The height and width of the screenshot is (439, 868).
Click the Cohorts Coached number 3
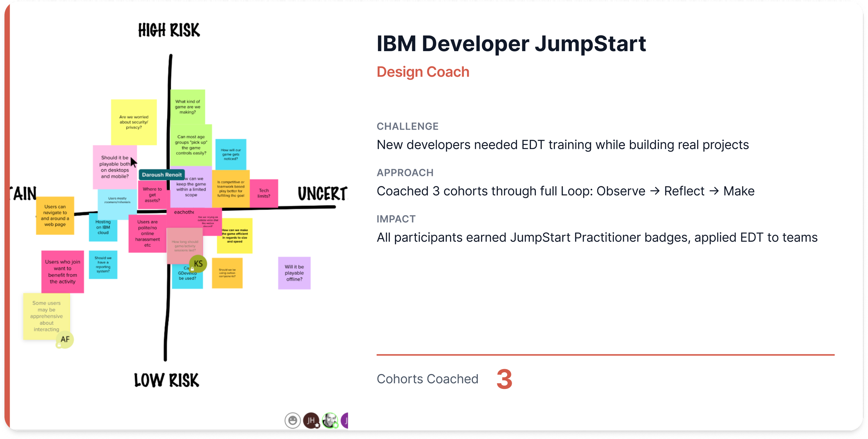click(504, 379)
